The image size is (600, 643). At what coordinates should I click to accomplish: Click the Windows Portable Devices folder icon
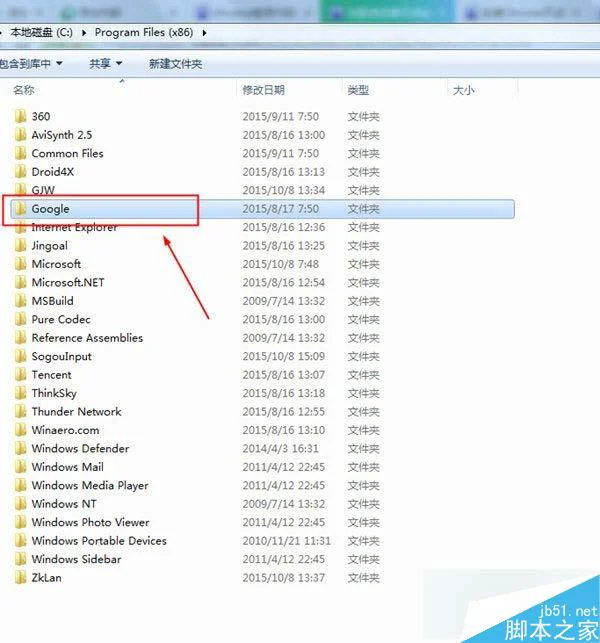pyautogui.click(x=20, y=541)
